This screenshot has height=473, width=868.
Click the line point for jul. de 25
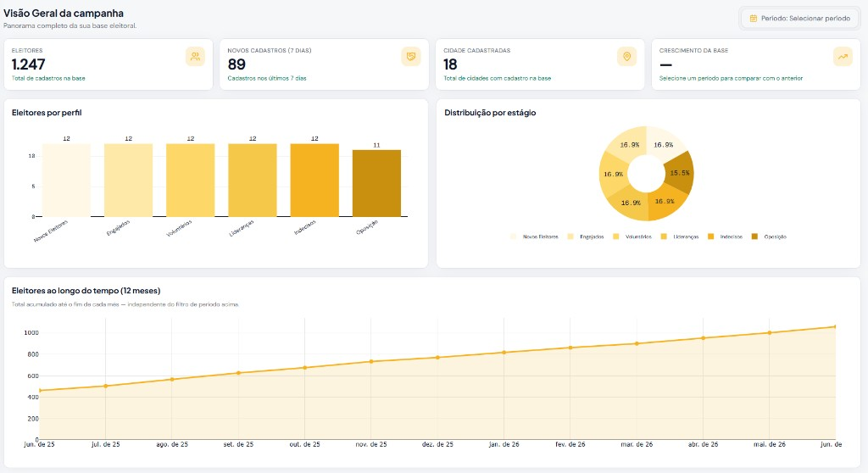[106, 386]
